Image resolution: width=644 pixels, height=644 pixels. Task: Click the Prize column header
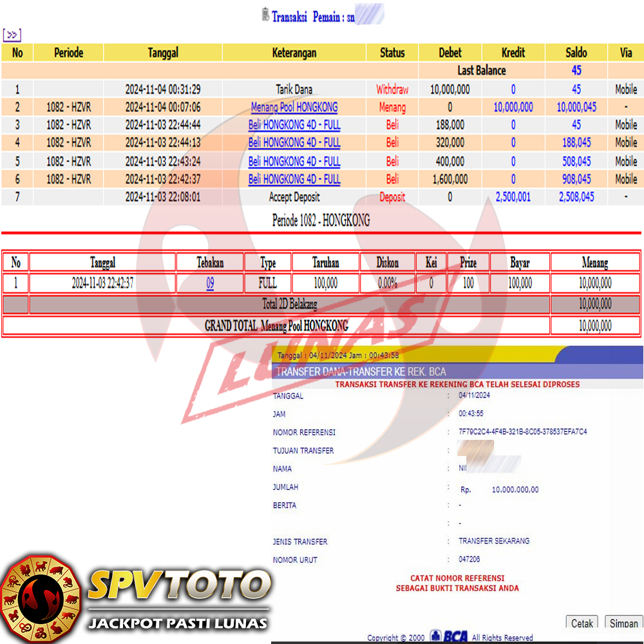468,262
